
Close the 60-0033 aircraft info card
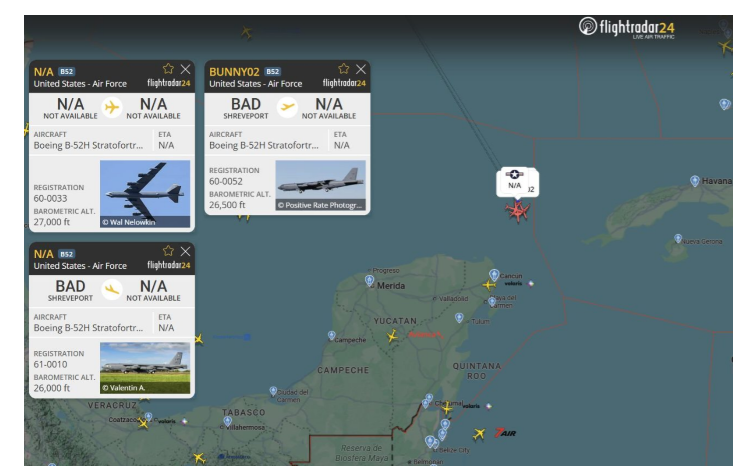coord(186,69)
